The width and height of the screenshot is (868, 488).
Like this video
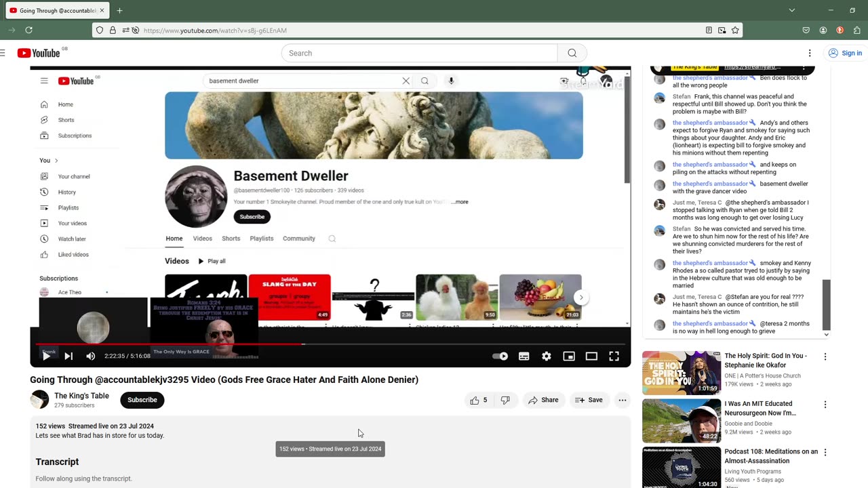478,400
